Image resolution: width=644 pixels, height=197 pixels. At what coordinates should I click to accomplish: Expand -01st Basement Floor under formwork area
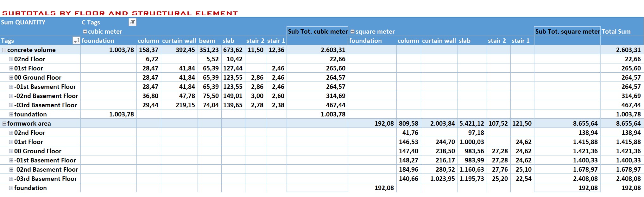click(x=11, y=160)
